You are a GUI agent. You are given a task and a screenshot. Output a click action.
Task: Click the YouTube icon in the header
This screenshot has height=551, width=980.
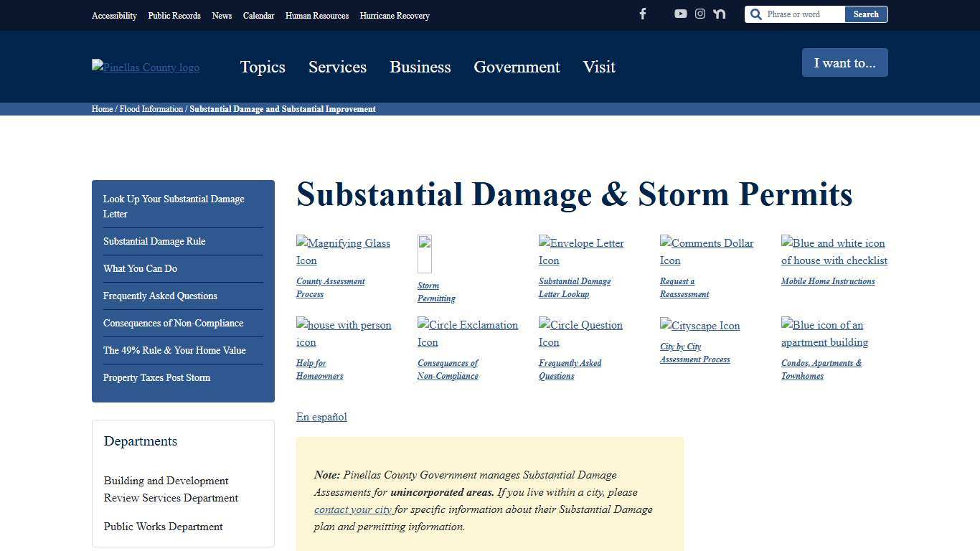pyautogui.click(x=680, y=14)
